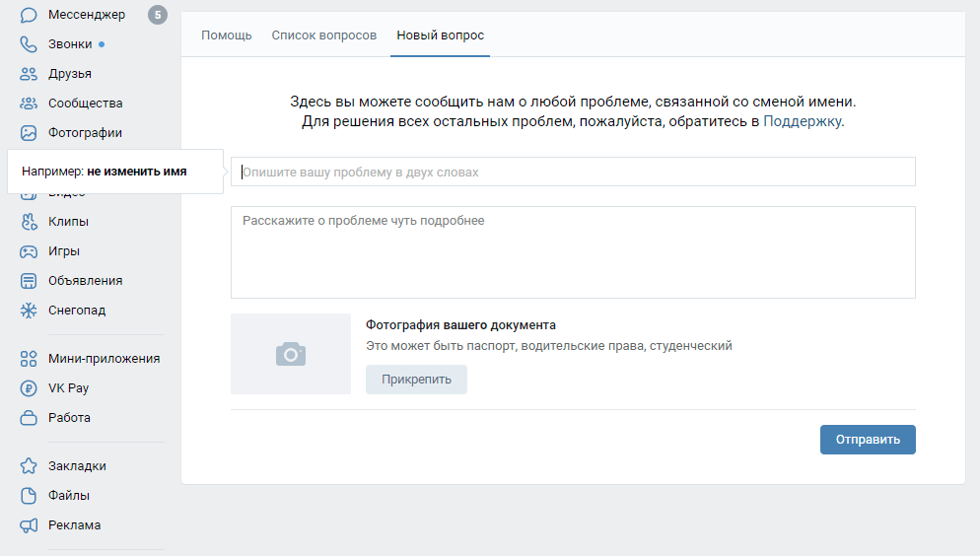Viewport: 980px width, 556px height.
Task: Open VK Pay via the ruble icon
Action: click(x=29, y=388)
